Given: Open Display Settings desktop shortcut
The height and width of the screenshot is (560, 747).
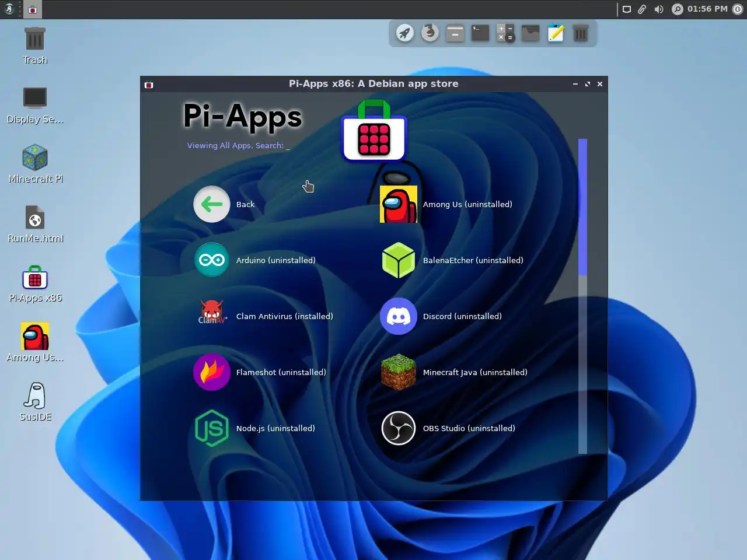Looking at the screenshot, I should tap(35, 105).
